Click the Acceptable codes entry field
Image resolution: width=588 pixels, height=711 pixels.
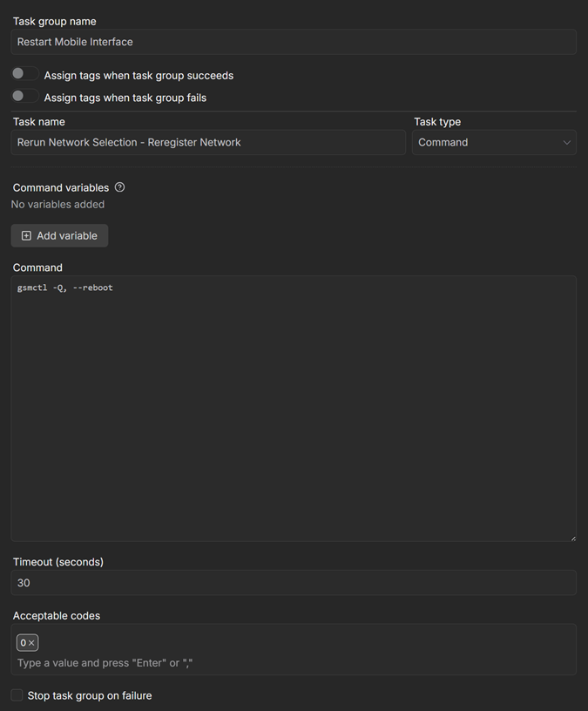point(294,663)
